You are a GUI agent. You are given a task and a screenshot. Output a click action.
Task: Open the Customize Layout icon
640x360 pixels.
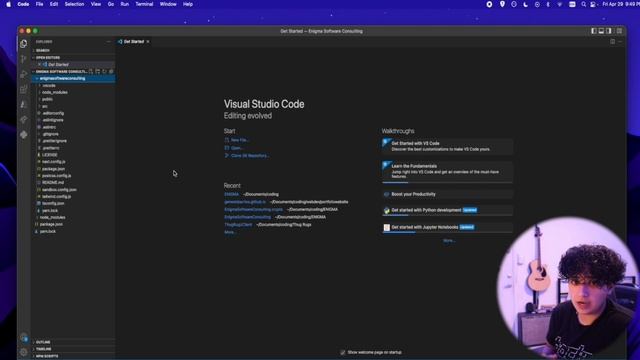coord(620,31)
